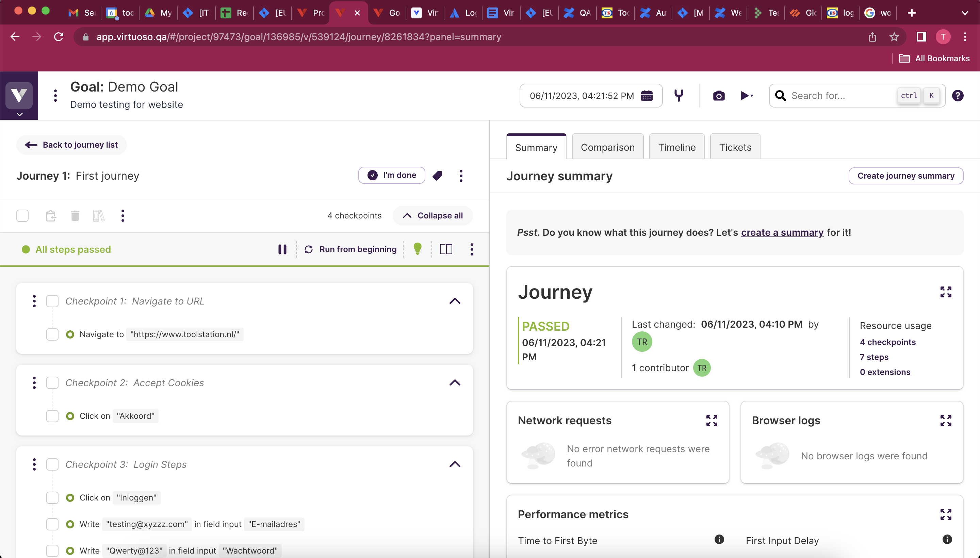The height and width of the screenshot is (558, 980).
Task: Mark the journey as I'm done
Action: [391, 175]
